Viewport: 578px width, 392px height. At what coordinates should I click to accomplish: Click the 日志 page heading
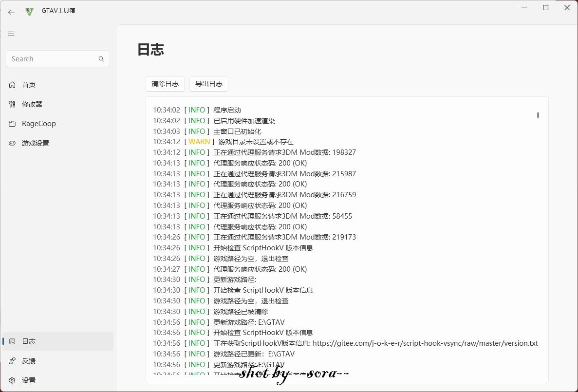[x=151, y=50]
